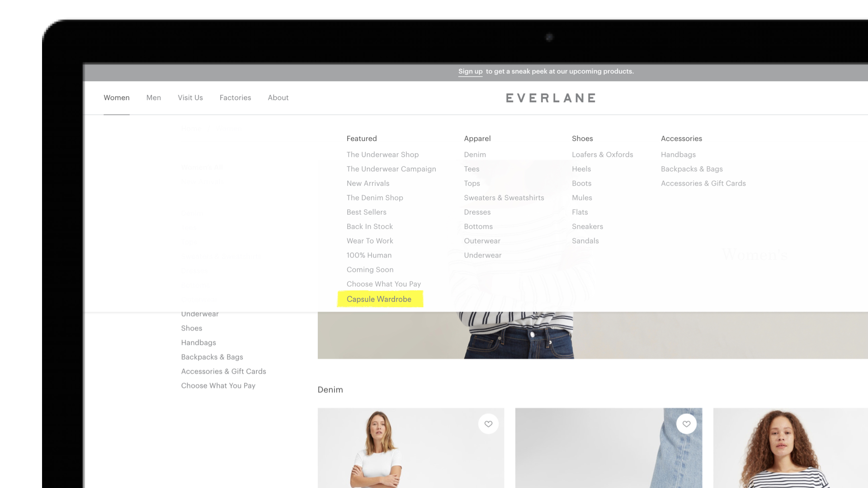This screenshot has height=488, width=868.
Task: Select Sandals under Shoes
Action: 585,241
